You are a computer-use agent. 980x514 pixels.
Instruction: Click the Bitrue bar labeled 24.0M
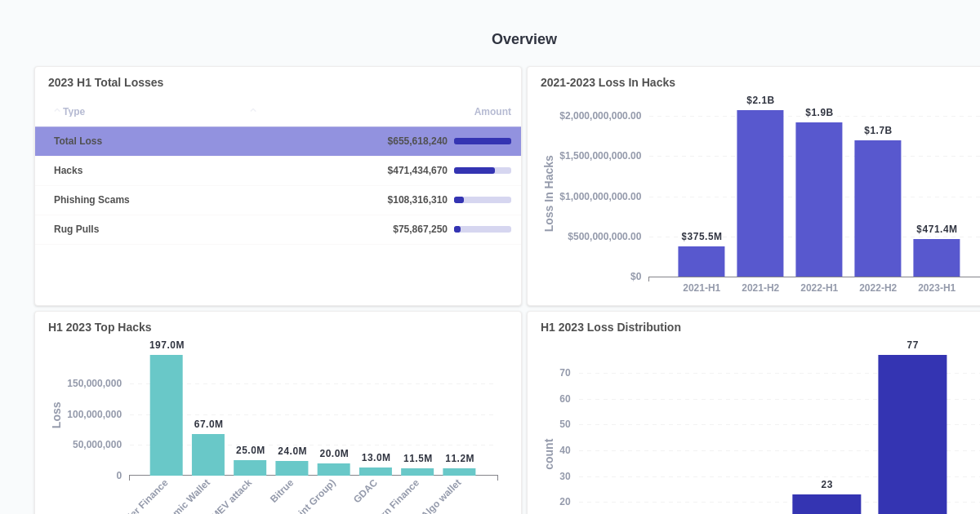coord(293,467)
